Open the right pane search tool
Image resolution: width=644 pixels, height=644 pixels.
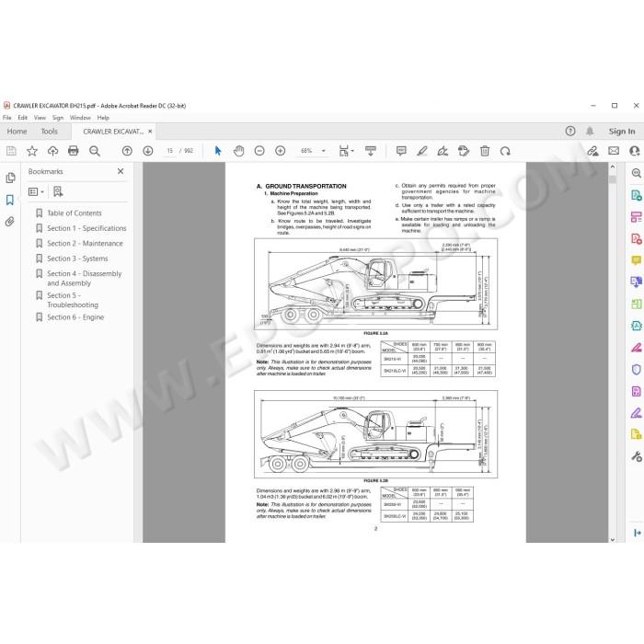click(637, 173)
